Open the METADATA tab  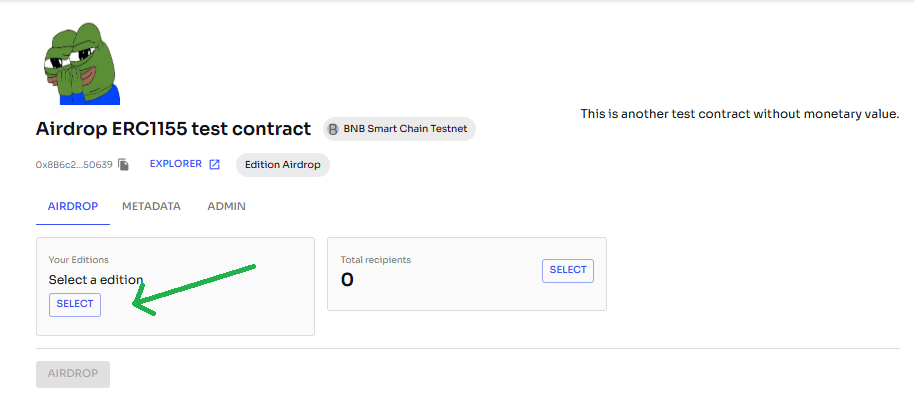(151, 206)
